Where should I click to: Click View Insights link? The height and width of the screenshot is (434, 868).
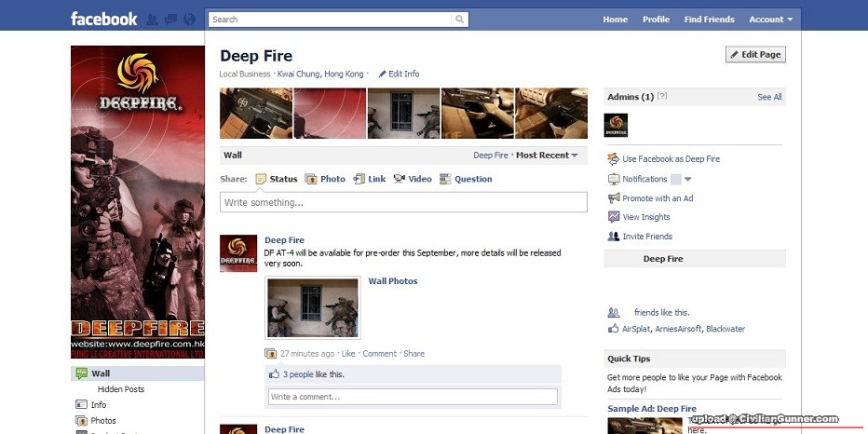pyautogui.click(x=646, y=217)
